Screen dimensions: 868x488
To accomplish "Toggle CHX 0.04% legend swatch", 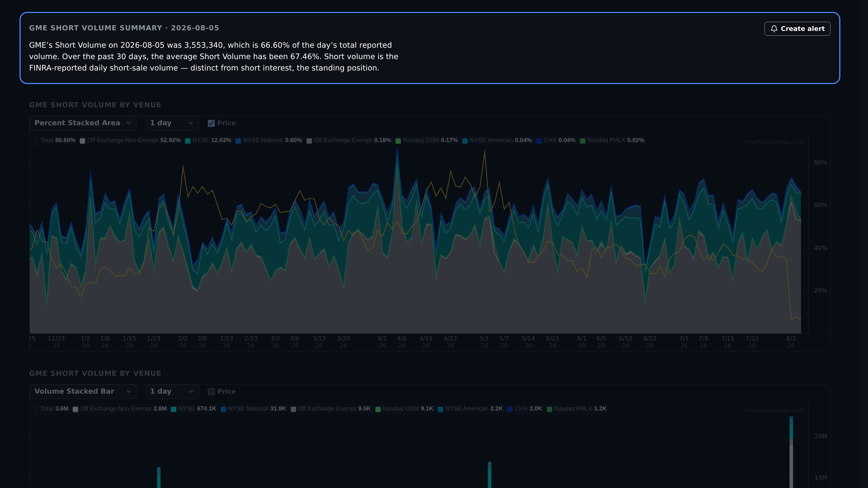I will click(538, 141).
